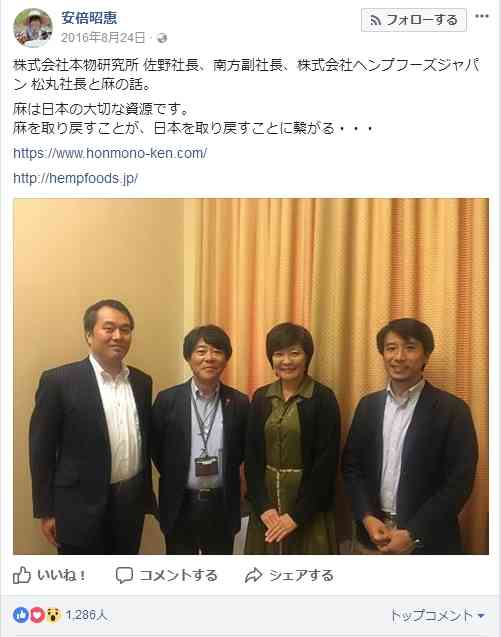Screen dimensions: 501x637
Task: Enlarge the group photo in the post
Action: [251, 376]
